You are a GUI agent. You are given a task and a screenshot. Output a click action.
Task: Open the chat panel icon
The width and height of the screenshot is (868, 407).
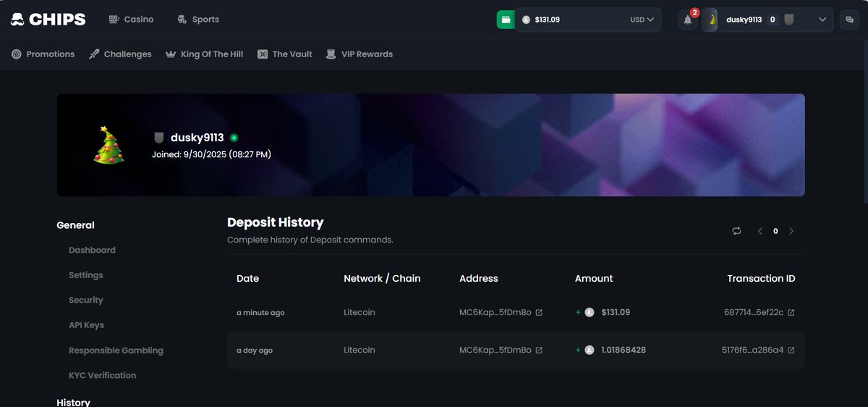tap(850, 20)
